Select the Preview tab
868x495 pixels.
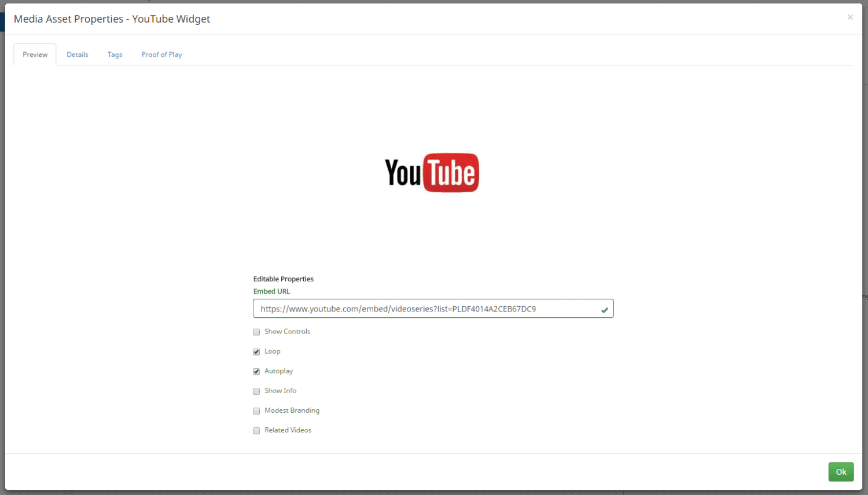click(35, 54)
